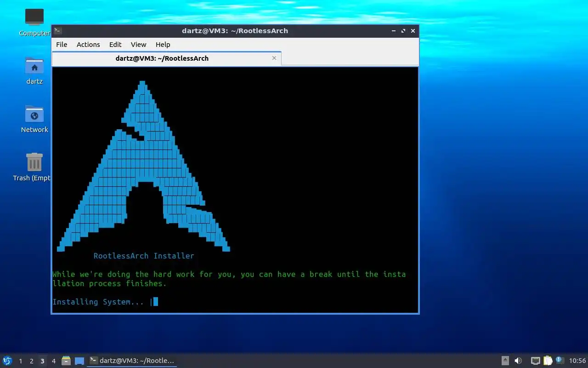Open the application menu with the bird logo
This screenshot has width=588, height=368.
point(7,361)
